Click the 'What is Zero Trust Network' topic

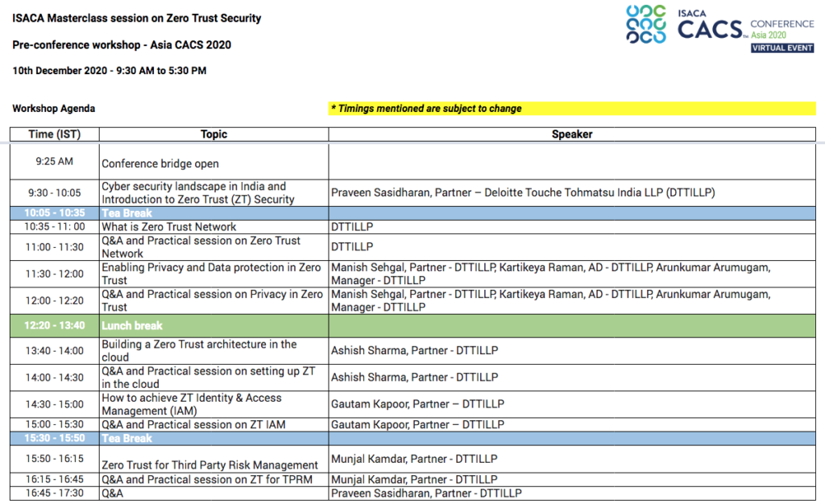214,226
